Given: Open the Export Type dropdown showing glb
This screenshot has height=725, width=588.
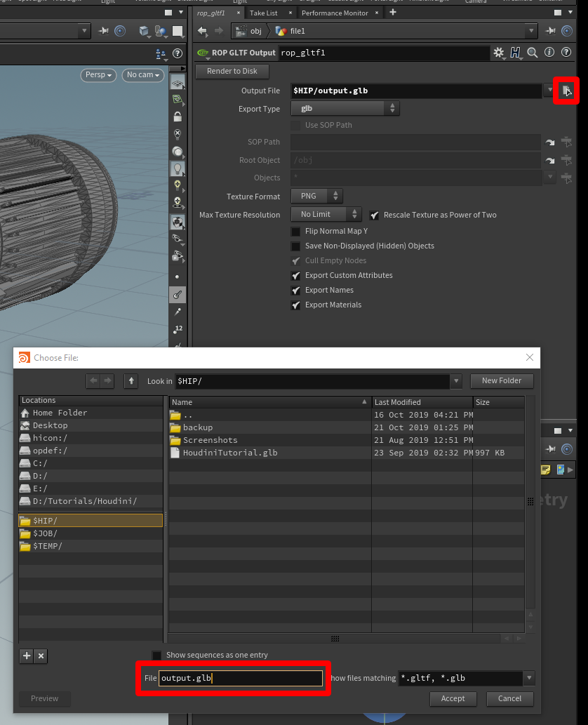Looking at the screenshot, I should [345, 107].
